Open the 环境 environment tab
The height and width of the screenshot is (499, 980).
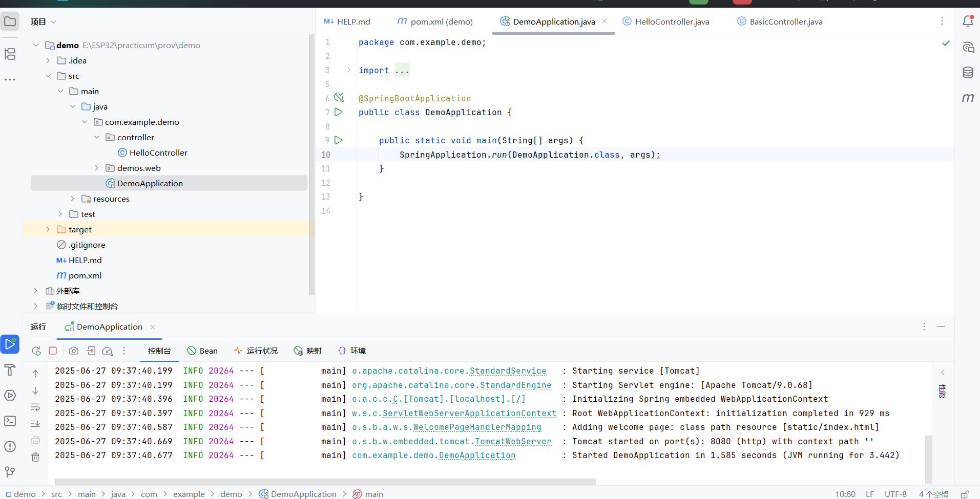click(x=352, y=351)
